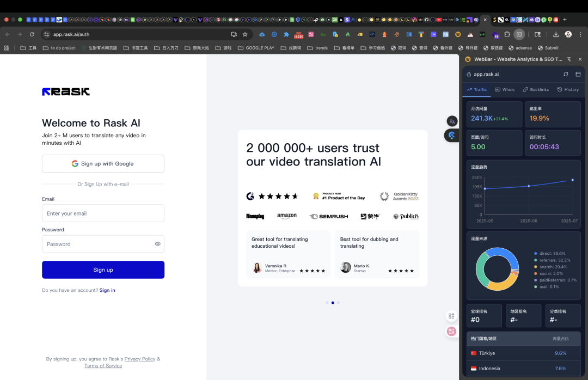Open the yellow W WebBar extension icon
588x380 pixels.
click(458, 34)
